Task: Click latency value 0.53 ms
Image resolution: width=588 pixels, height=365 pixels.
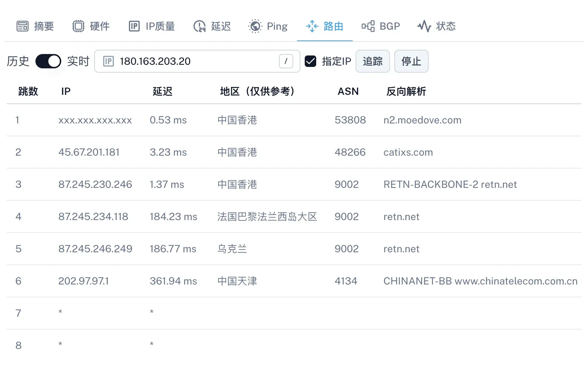Action: point(168,120)
